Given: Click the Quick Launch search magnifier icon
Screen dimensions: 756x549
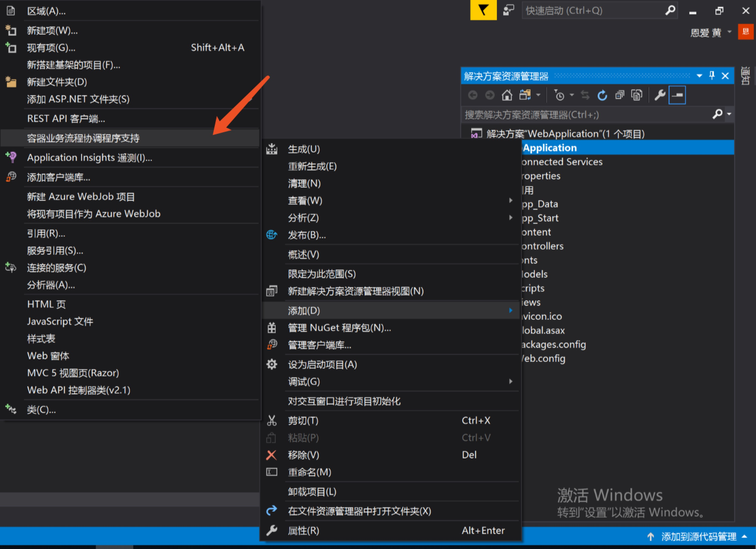Looking at the screenshot, I should 670,10.
